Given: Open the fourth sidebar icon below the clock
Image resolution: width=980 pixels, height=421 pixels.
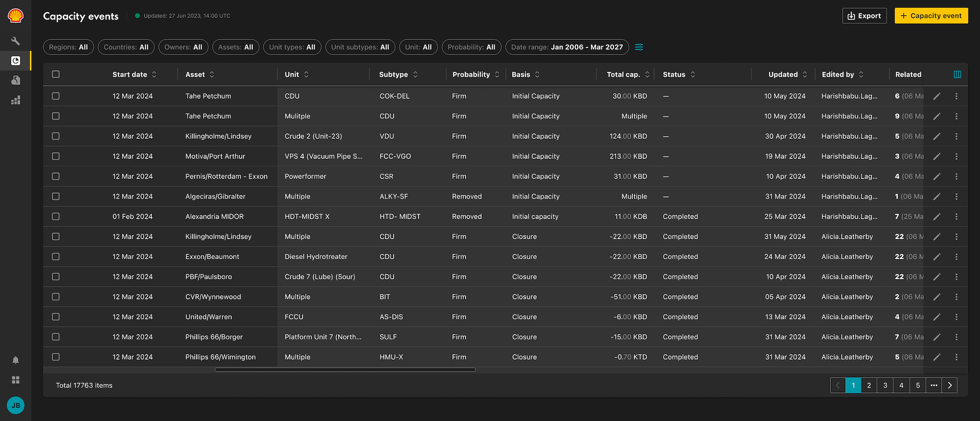Looking at the screenshot, I should click(x=16, y=80).
